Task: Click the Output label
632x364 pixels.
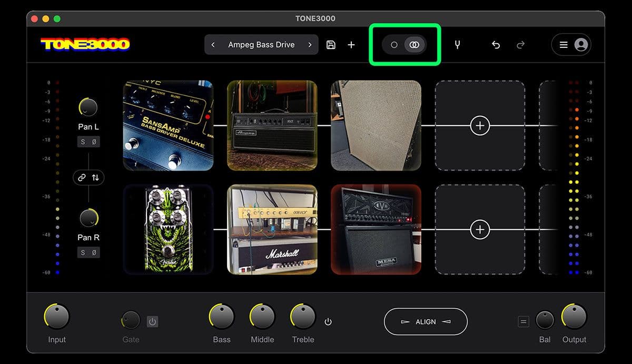Action: 574,340
